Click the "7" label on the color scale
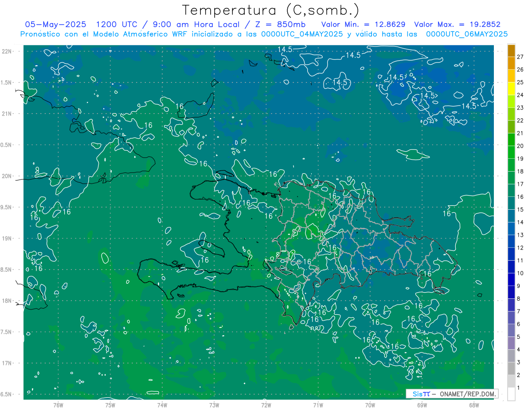This screenshot has width=532, height=411. tap(518, 311)
